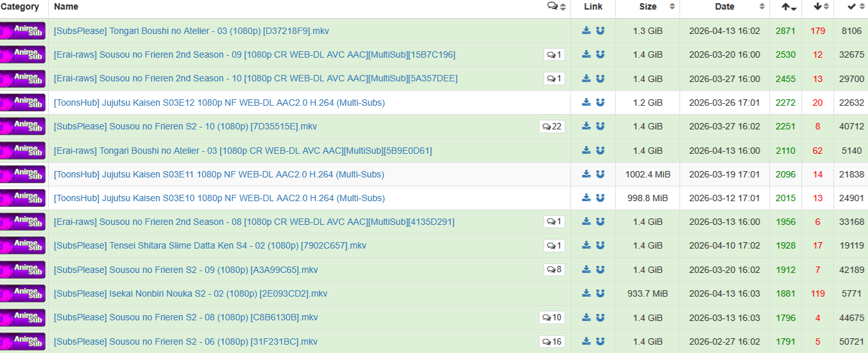This screenshot has width=868, height=353.
Task: Select leecher count 179
Action: pyautogui.click(x=817, y=31)
